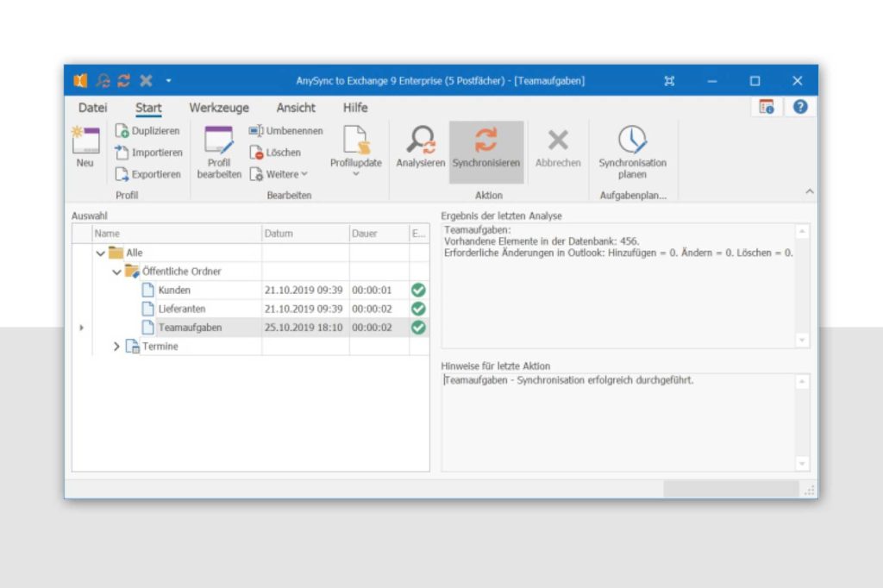This screenshot has width=883, height=588.
Task: Click Löschen to delete profile
Action: click(x=275, y=153)
